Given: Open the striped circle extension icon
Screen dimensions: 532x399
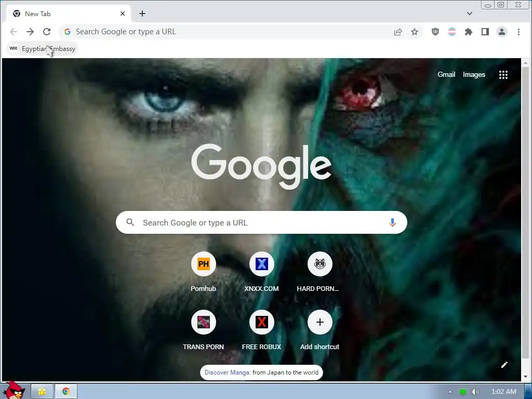Looking at the screenshot, I should pyautogui.click(x=452, y=32).
